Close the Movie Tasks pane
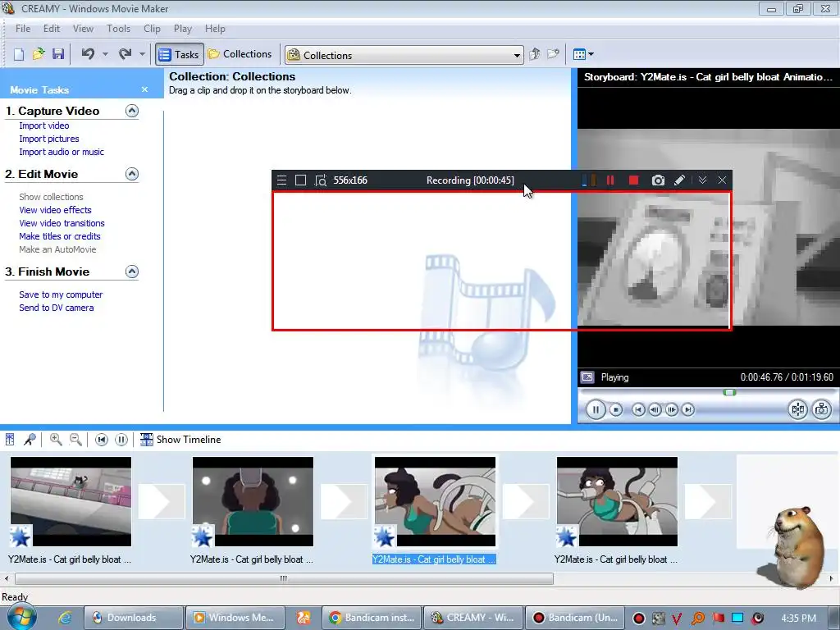The width and height of the screenshot is (840, 630). [x=144, y=89]
